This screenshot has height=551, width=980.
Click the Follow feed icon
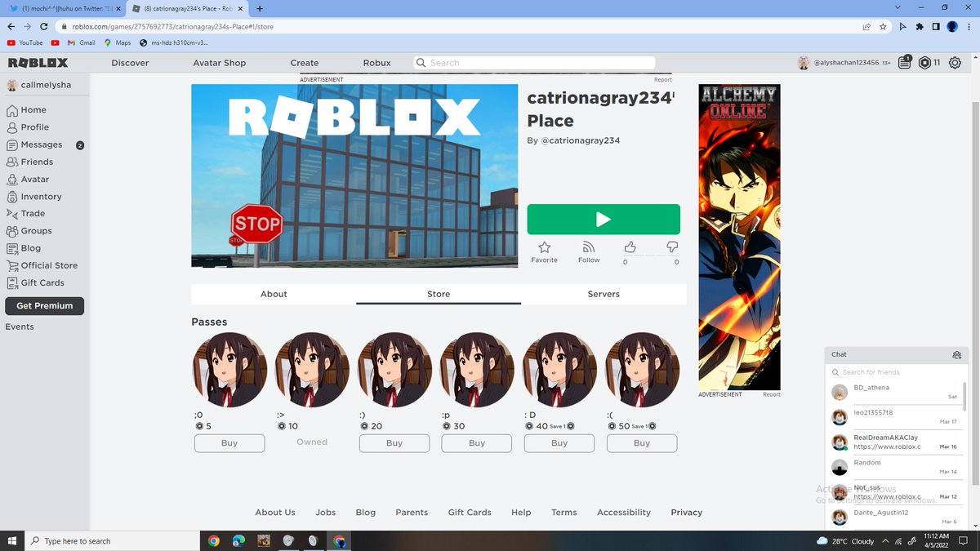[x=589, y=247]
